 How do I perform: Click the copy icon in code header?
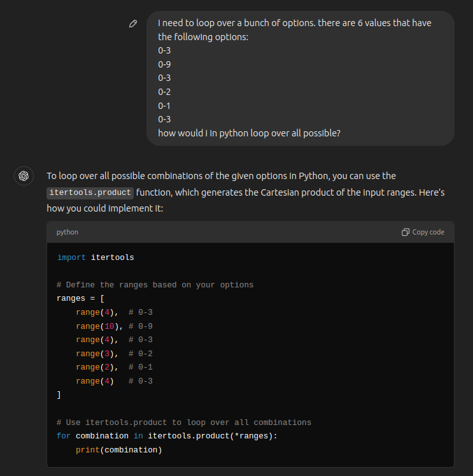(x=406, y=232)
